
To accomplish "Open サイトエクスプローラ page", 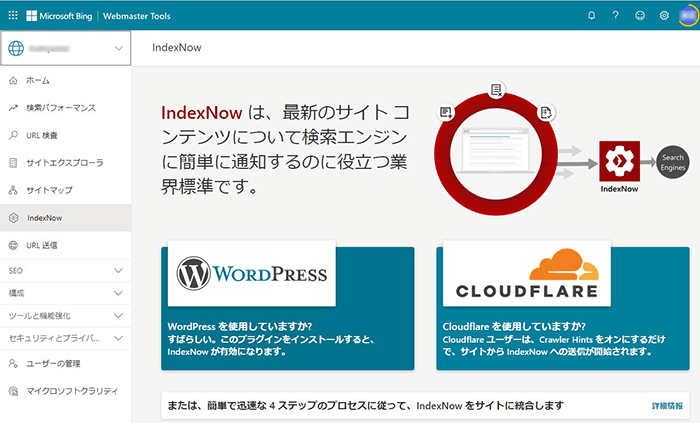I will tap(66, 163).
